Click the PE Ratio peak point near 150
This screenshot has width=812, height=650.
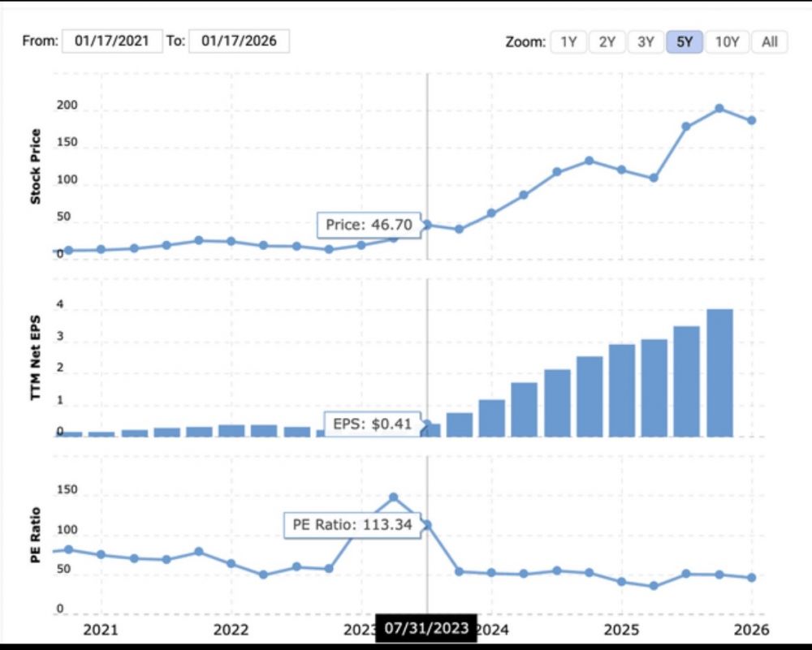tap(394, 497)
